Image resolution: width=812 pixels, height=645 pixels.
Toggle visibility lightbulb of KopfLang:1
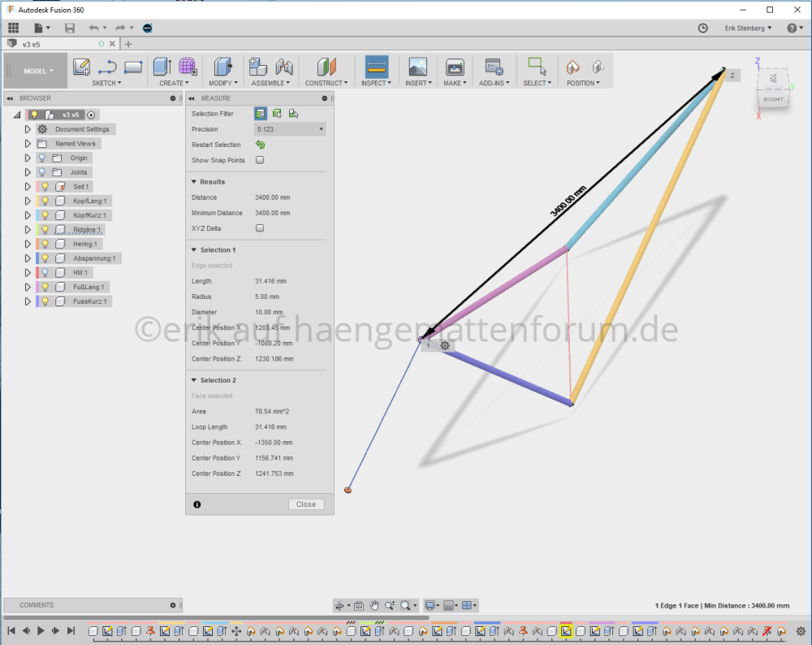coord(45,201)
